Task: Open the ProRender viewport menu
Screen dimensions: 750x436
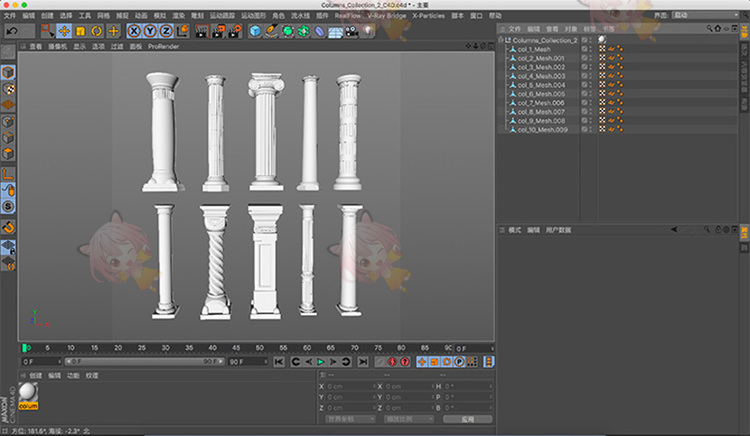Action: [x=162, y=46]
